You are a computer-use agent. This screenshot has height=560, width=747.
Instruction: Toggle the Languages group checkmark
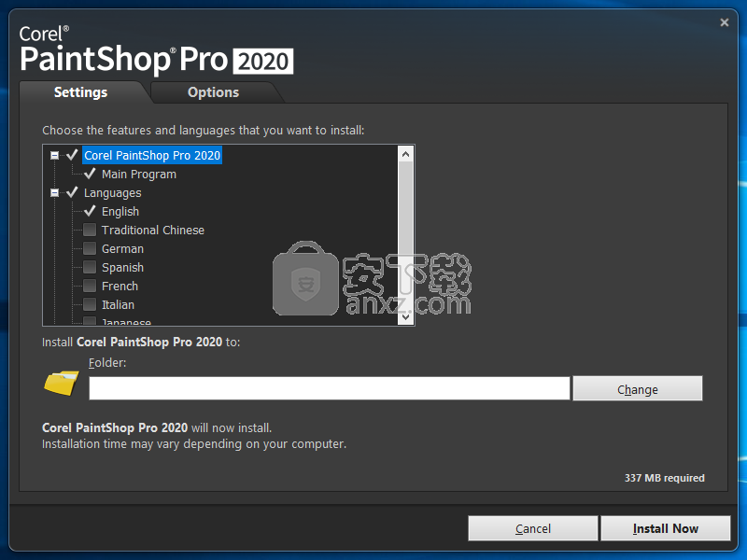coord(72,192)
